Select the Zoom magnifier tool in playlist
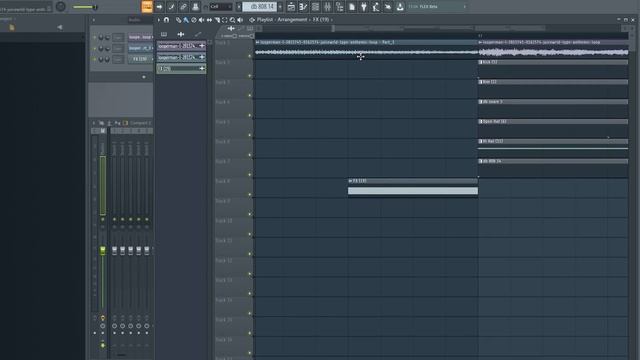The width and height of the screenshot is (640, 360). [232, 20]
